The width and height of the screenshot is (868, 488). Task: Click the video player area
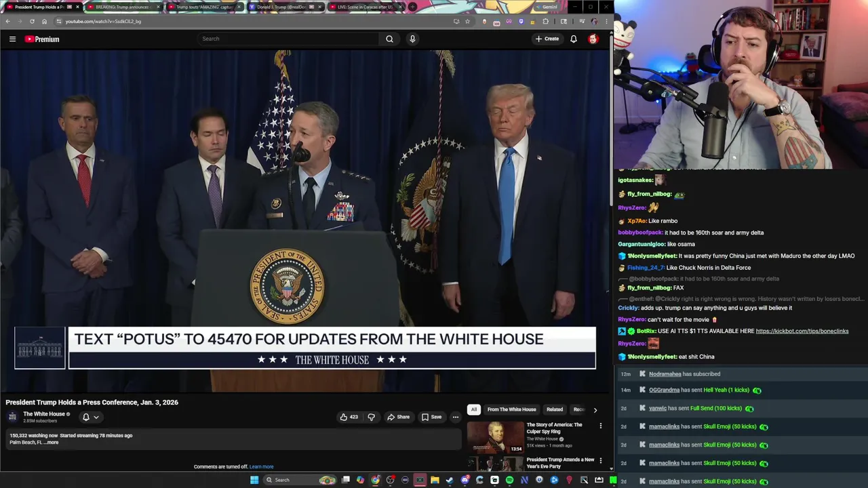(305, 220)
